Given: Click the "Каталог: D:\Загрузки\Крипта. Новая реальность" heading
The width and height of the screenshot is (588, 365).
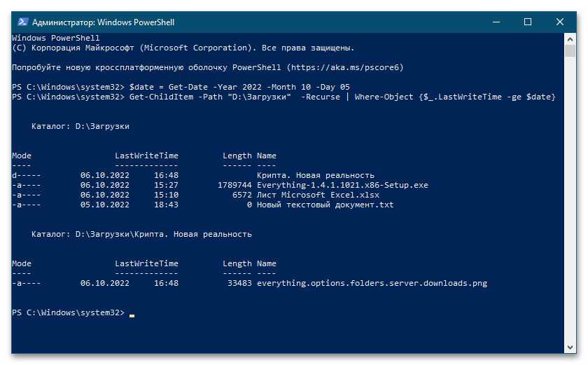Looking at the screenshot, I should [x=142, y=234].
